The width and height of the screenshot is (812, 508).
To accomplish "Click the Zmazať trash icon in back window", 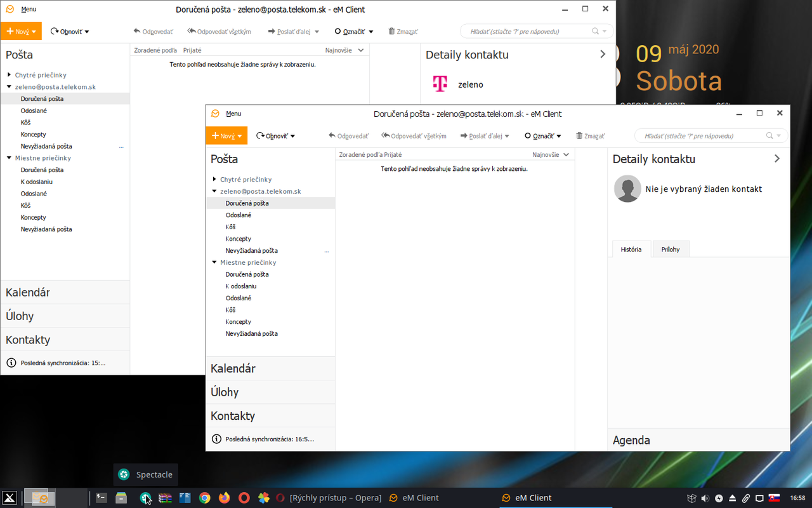I will coord(391,31).
